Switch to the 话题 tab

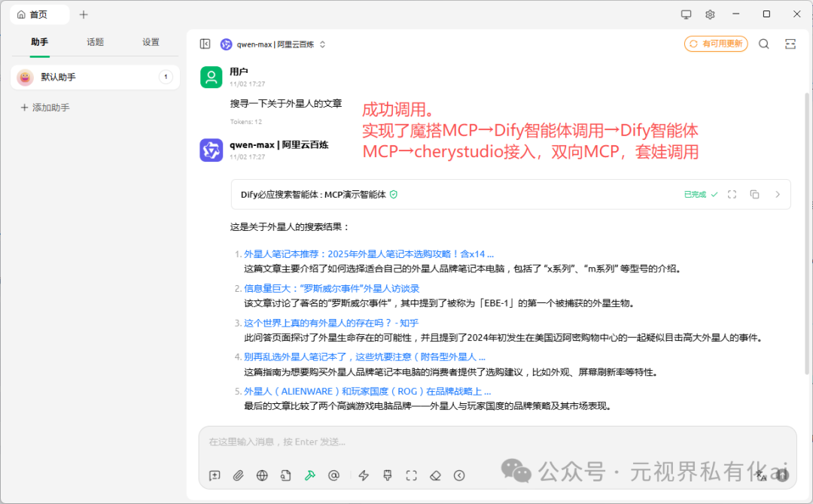(95, 43)
